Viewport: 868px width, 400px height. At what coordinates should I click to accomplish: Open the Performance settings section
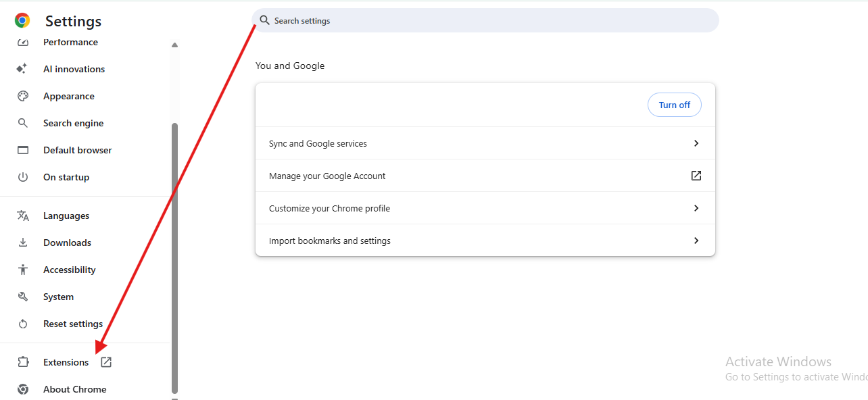[70, 42]
